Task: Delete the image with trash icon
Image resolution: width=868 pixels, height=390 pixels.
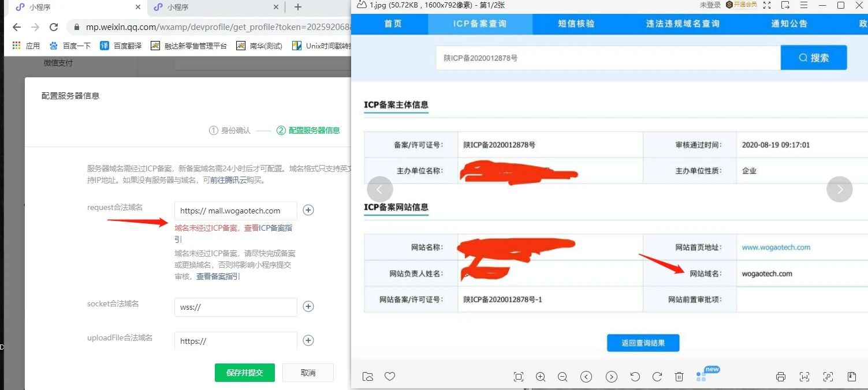Action: (x=679, y=377)
